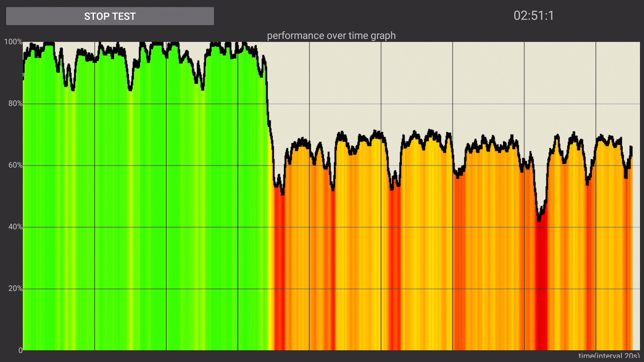Image resolution: width=644 pixels, height=362 pixels.
Task: Click the 'time(interval 20s)' axis caption
Action: click(x=608, y=356)
